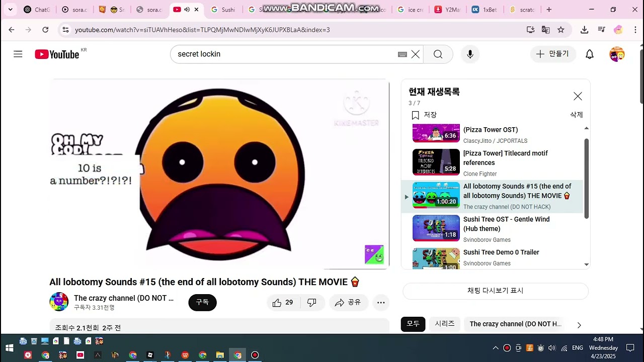Click 삭제 in the playlist panel
The image size is (644, 362).
(x=577, y=115)
